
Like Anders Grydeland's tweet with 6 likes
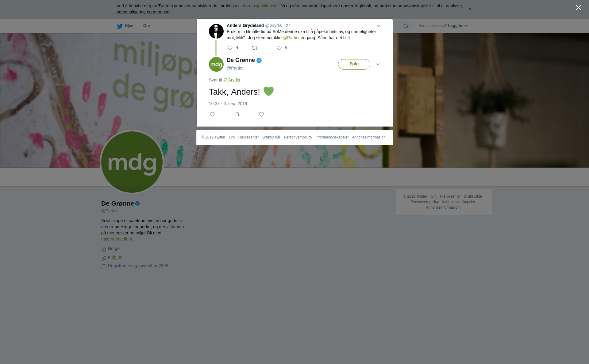tap(279, 48)
